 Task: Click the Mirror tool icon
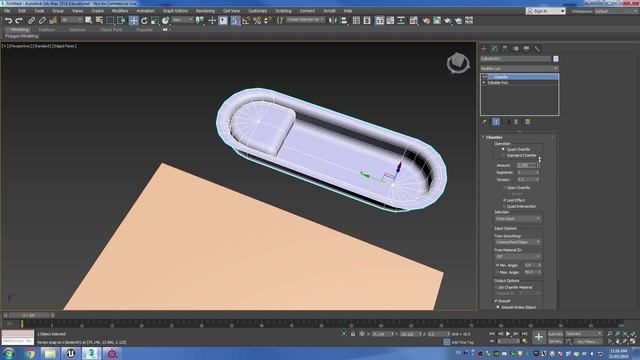[333, 20]
